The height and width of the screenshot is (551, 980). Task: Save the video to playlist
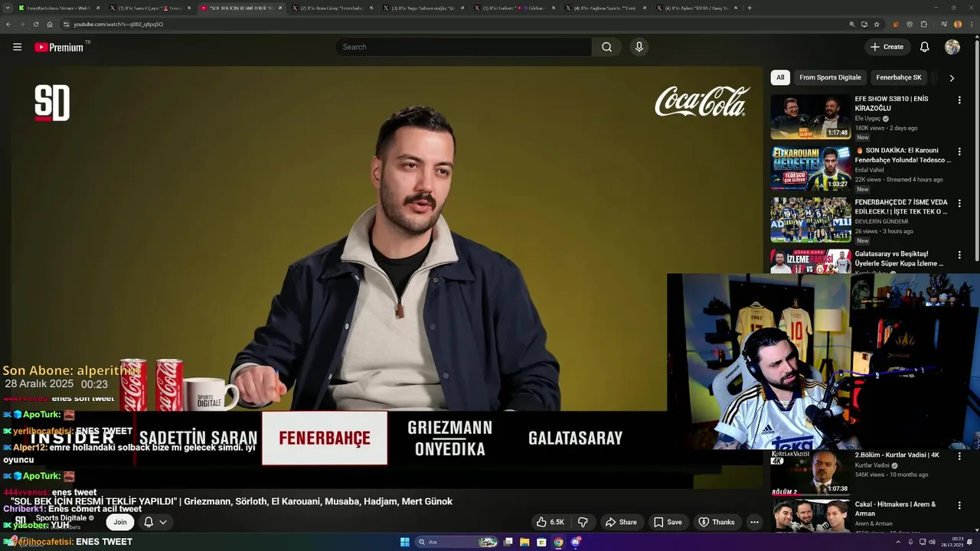668,522
